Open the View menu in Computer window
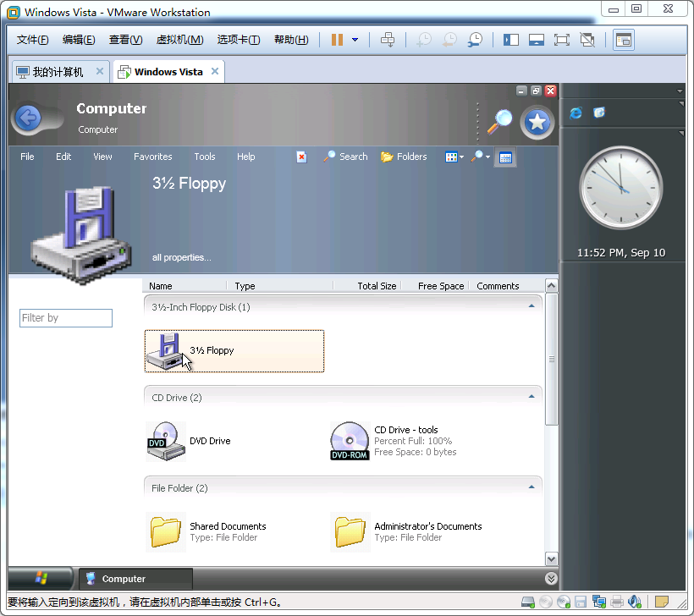Screen dimensions: 694x616 tap(102, 157)
